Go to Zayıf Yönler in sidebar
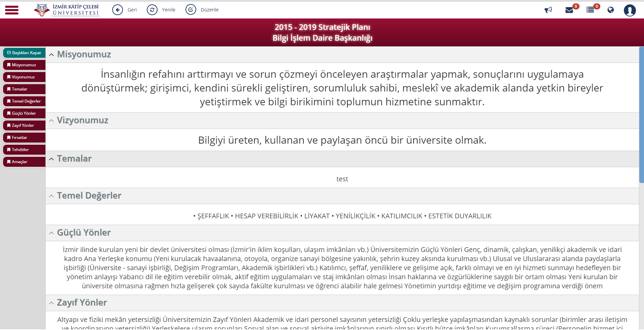The height and width of the screenshot is (330, 644). click(x=24, y=125)
